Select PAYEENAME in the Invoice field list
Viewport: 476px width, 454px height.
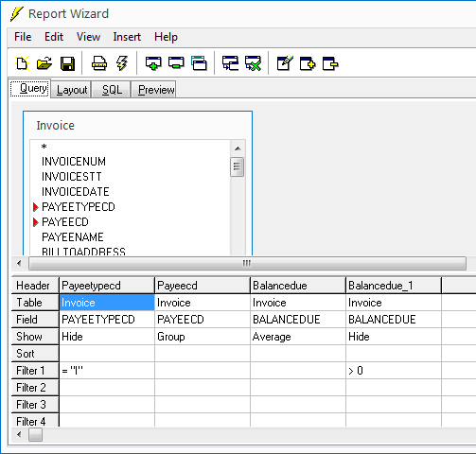point(73,237)
